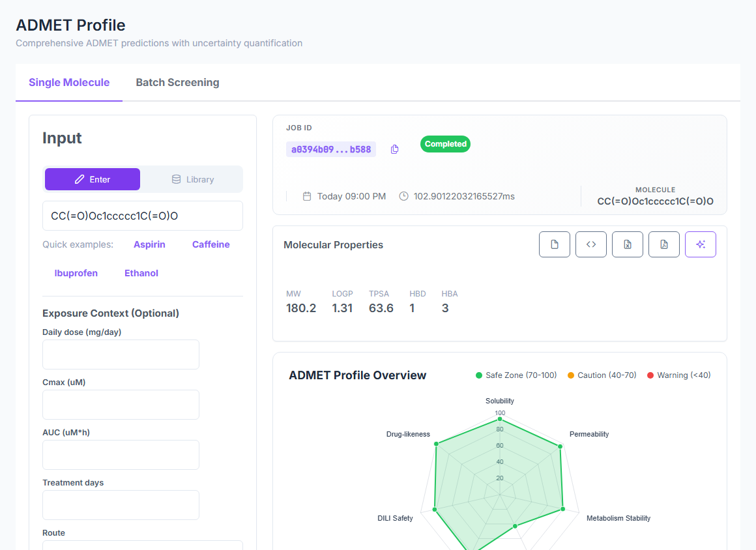
Task: Click the purple AI sparkles button
Action: (701, 244)
